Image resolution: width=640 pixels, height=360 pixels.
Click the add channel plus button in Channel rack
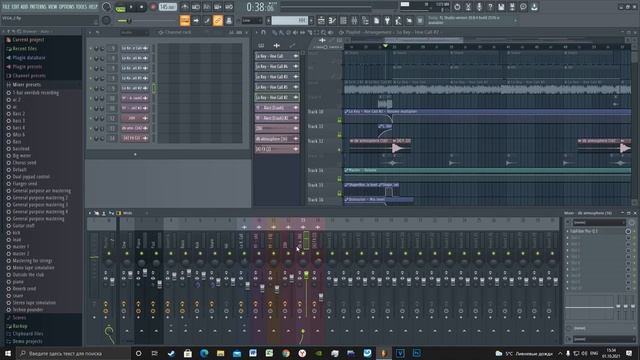click(135, 155)
